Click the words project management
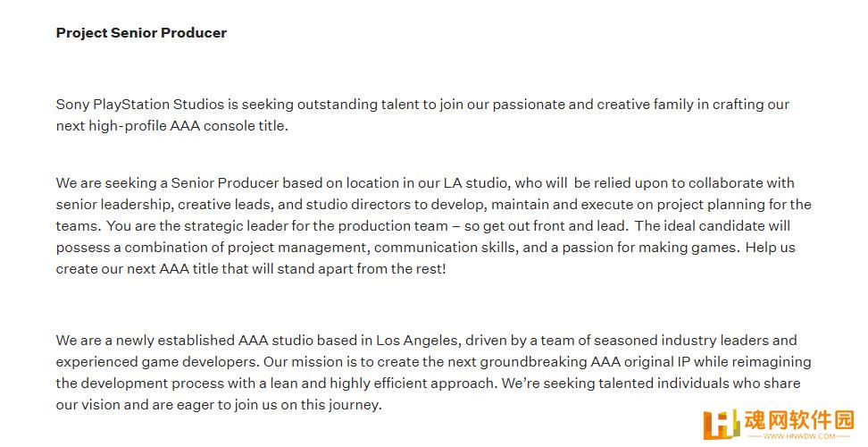The image size is (868, 447). [x=296, y=248]
